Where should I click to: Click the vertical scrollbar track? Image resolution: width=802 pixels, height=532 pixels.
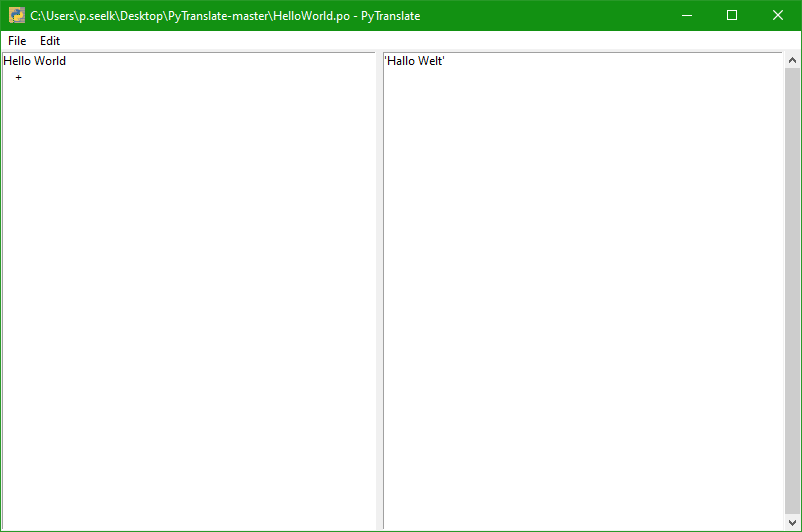792,291
